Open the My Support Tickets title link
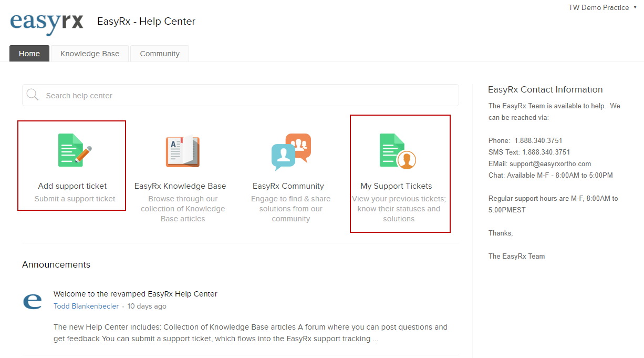 (396, 186)
